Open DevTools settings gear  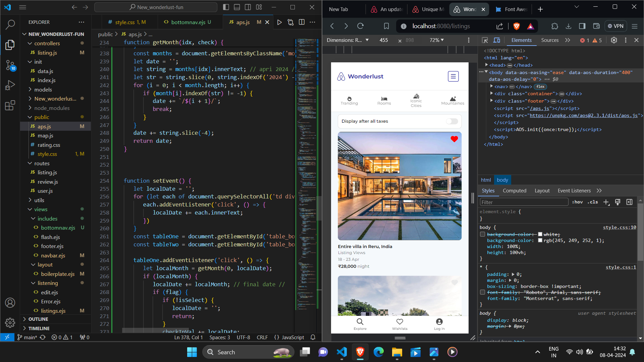(614, 40)
